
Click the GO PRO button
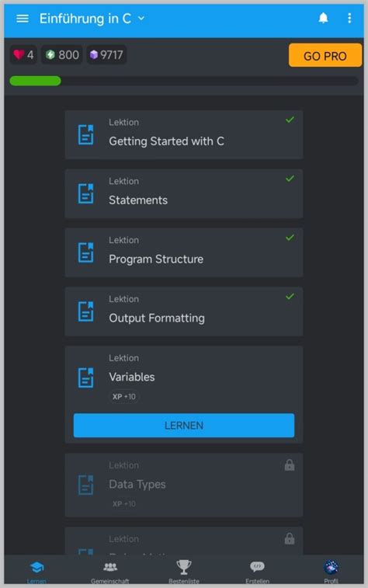point(325,55)
